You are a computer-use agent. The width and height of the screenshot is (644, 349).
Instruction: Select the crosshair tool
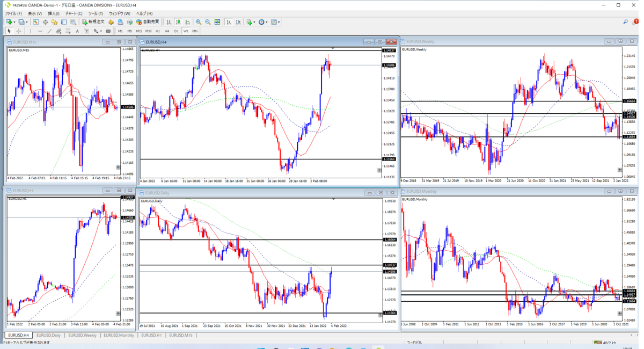(x=19, y=31)
